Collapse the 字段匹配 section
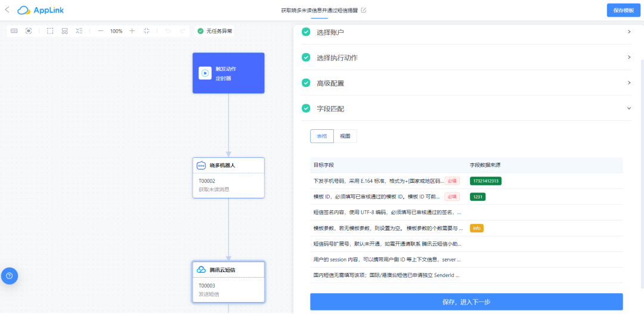 [628, 108]
